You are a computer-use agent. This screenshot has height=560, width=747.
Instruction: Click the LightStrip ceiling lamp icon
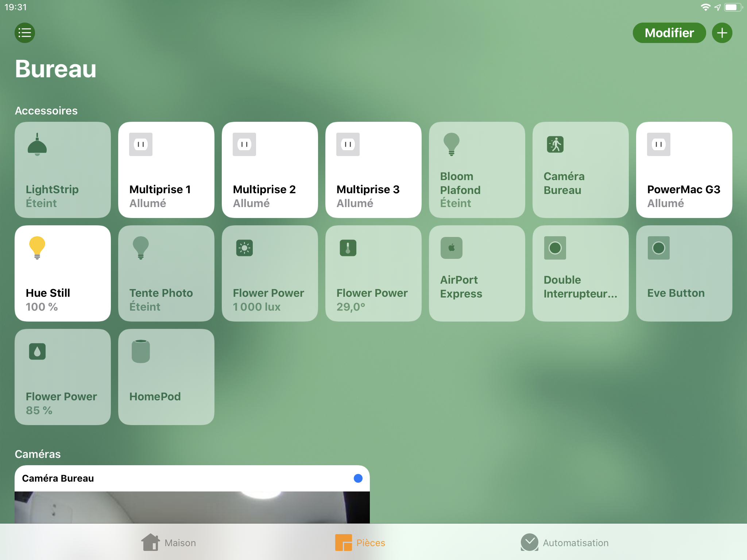[37, 144]
